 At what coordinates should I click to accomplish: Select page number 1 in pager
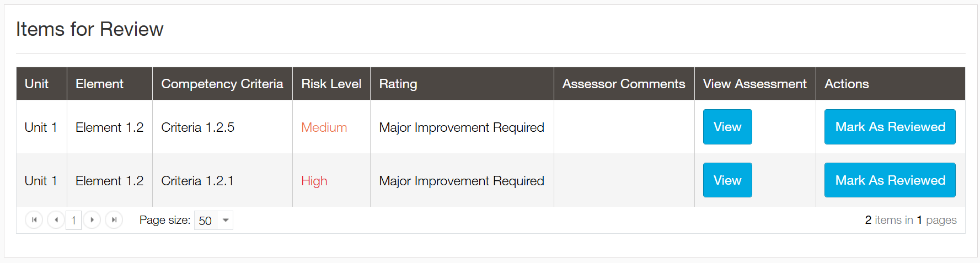(x=73, y=221)
